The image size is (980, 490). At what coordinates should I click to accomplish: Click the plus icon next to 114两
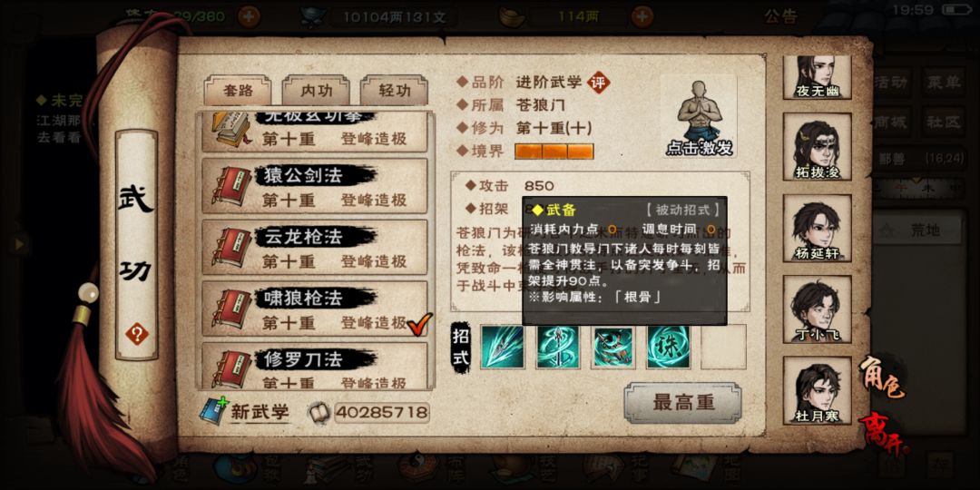point(642,17)
